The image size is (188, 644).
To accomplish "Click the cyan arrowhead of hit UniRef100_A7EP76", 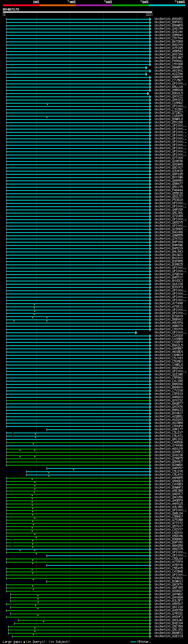I will click(x=150, y=565).
